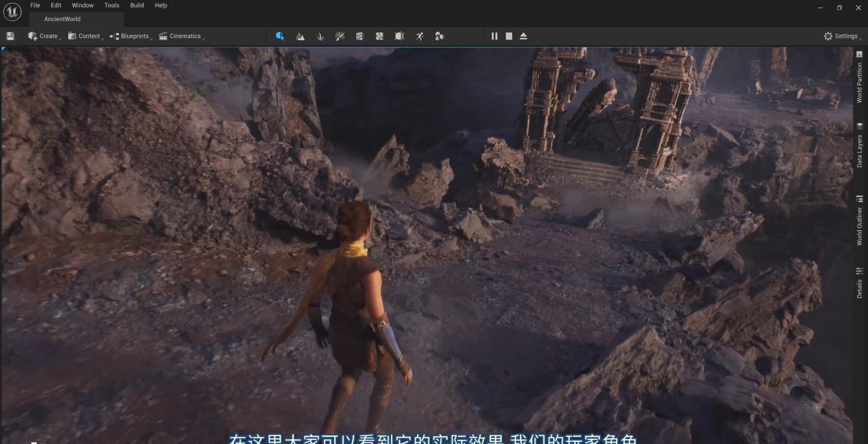868x444 pixels.
Task: Eject from the player controller
Action: pyautogui.click(x=524, y=36)
